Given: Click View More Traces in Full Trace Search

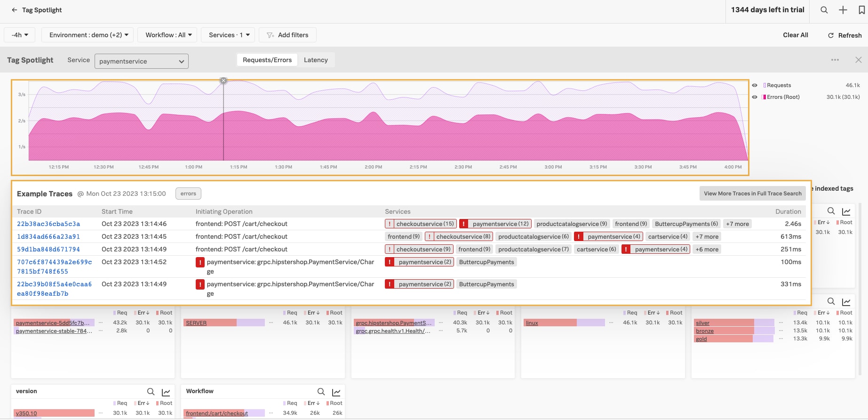Looking at the screenshot, I should tap(753, 194).
